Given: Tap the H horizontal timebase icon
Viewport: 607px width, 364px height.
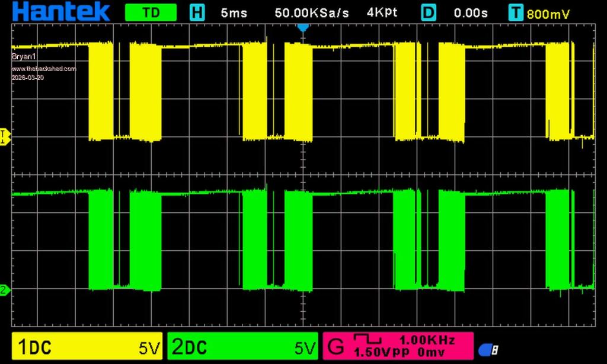Looking at the screenshot, I should pos(197,12).
